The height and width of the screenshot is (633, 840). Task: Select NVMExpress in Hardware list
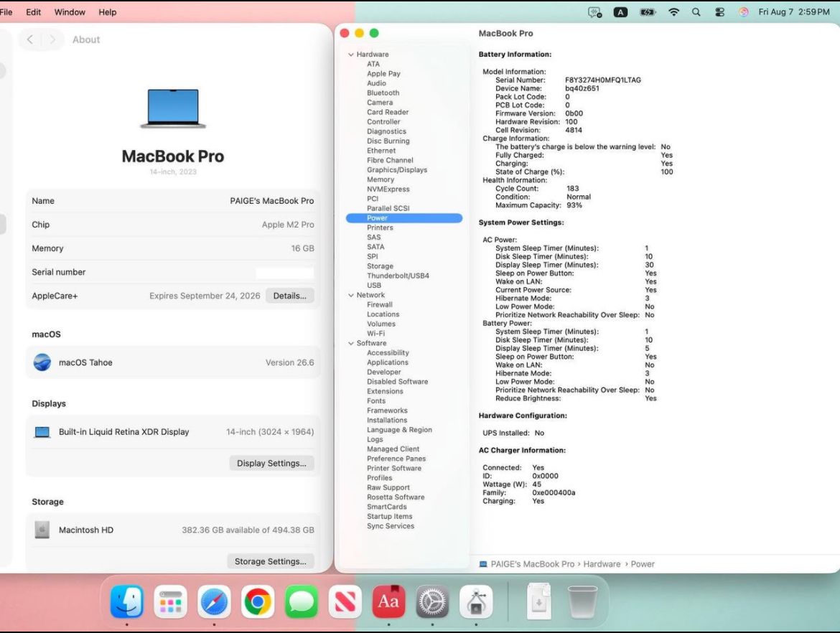click(x=388, y=189)
